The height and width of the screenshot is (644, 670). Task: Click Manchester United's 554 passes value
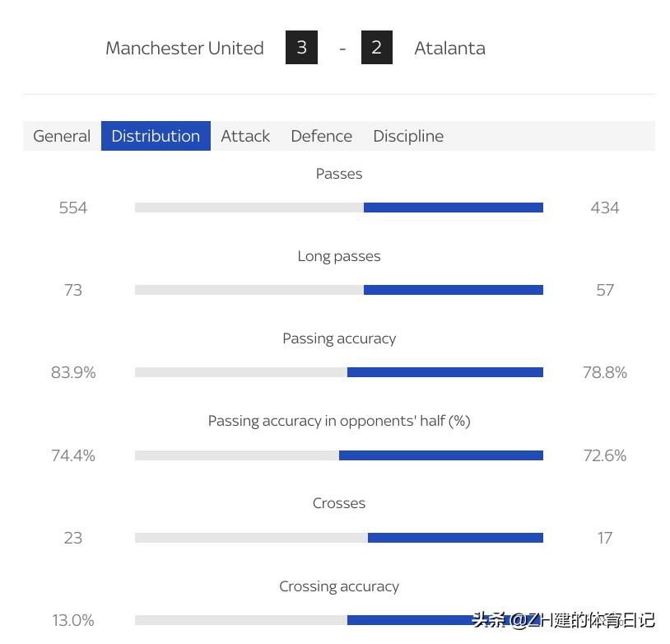(73, 208)
